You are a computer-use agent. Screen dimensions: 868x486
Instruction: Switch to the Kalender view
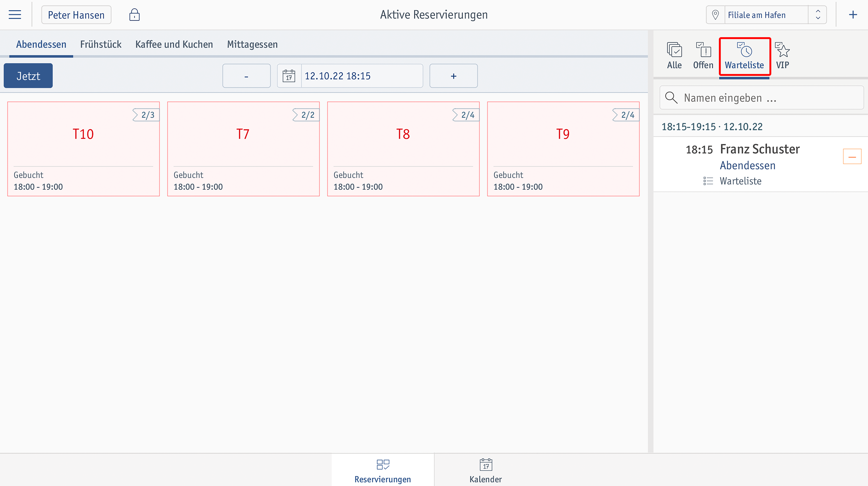[x=486, y=470]
